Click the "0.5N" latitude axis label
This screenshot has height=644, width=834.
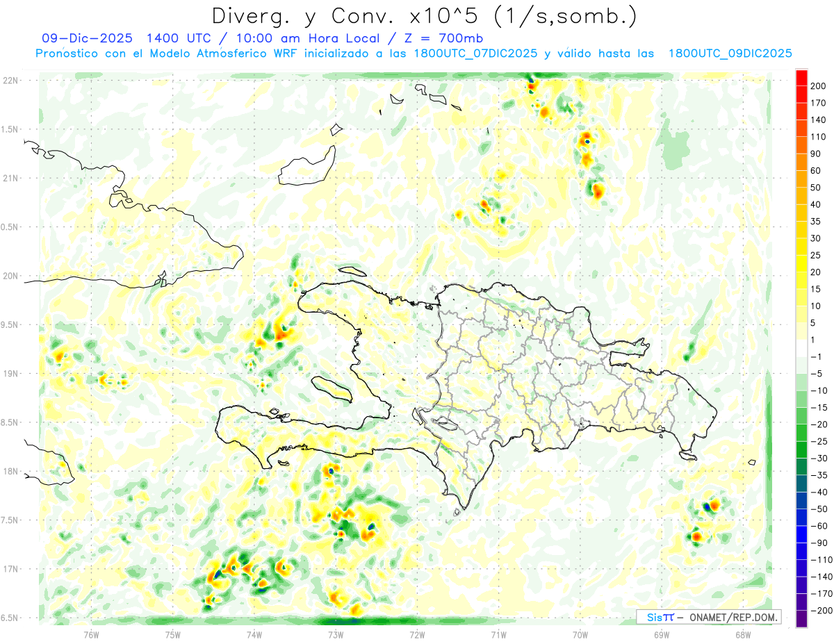pos(10,227)
